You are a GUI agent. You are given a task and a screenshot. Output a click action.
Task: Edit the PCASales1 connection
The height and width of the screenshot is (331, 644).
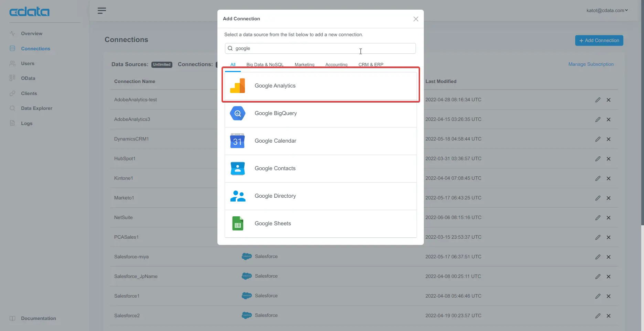pos(598,237)
